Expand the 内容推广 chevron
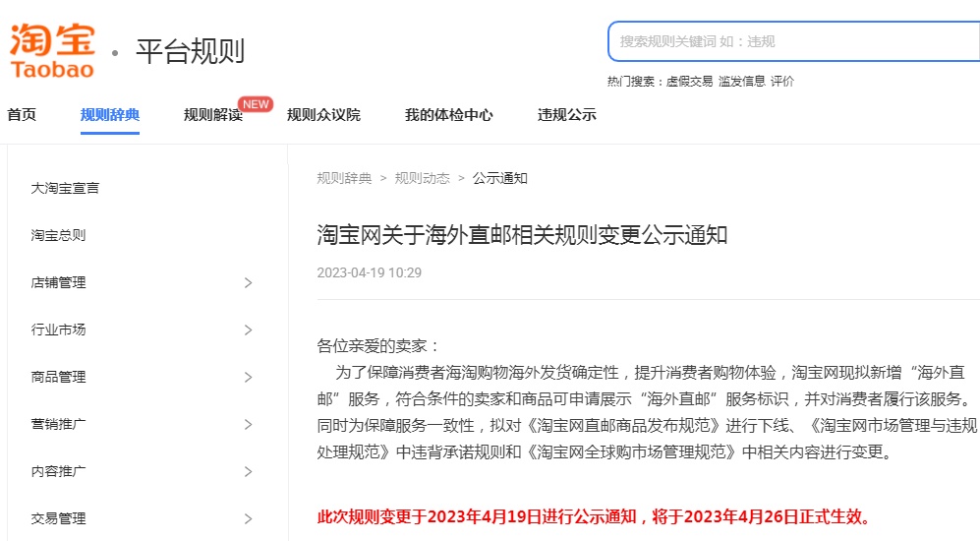This screenshot has width=980, height=541. (x=248, y=471)
